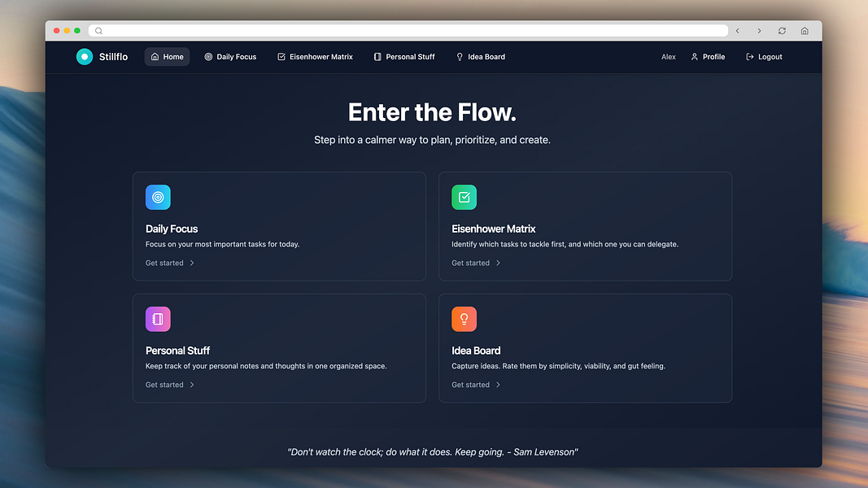Viewport: 868px width, 488px height.
Task: Open the Home nav tab
Action: point(168,56)
